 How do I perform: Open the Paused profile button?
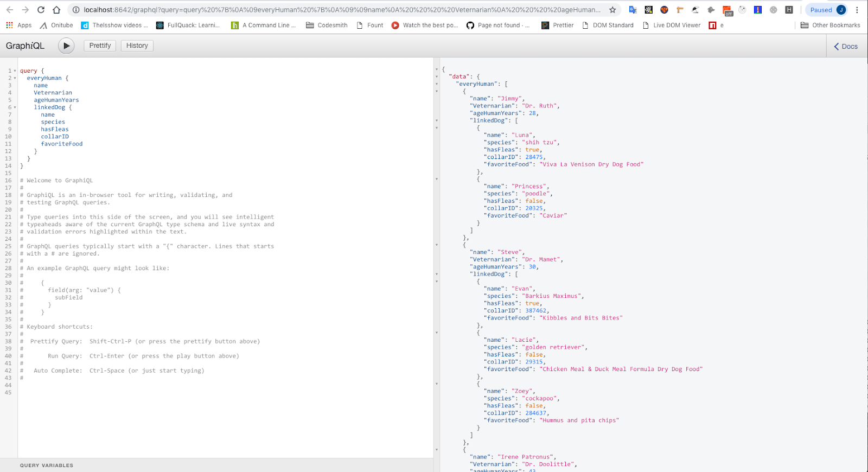coord(827,10)
